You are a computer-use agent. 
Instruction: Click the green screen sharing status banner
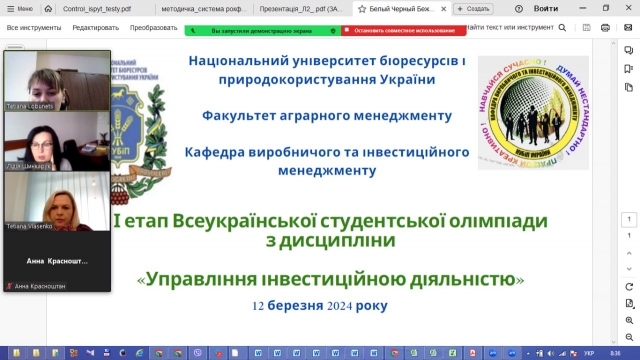[x=262, y=31]
